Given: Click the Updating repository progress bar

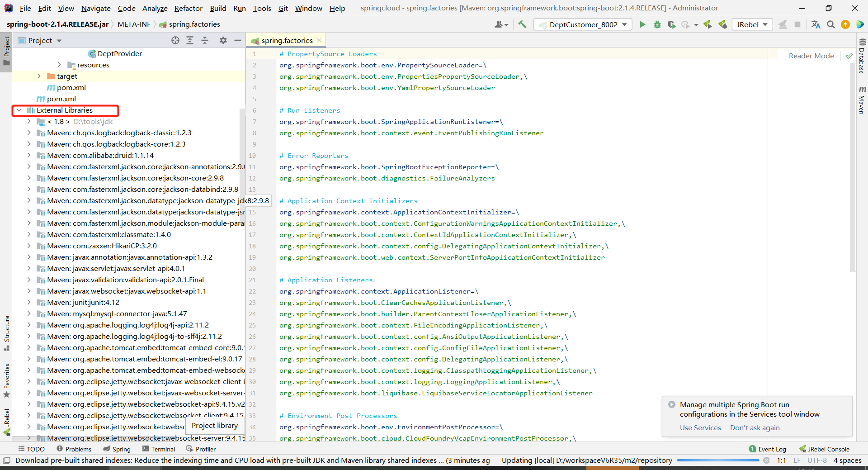Looking at the screenshot, I should [718, 461].
